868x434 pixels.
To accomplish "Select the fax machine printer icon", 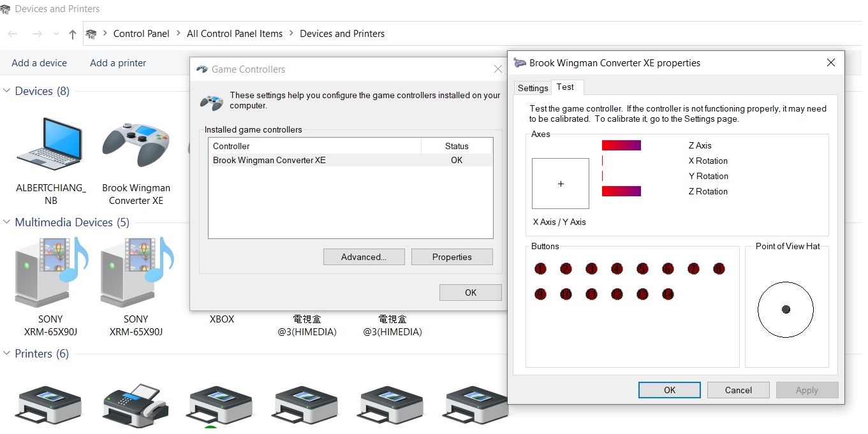I will pyautogui.click(x=136, y=405).
